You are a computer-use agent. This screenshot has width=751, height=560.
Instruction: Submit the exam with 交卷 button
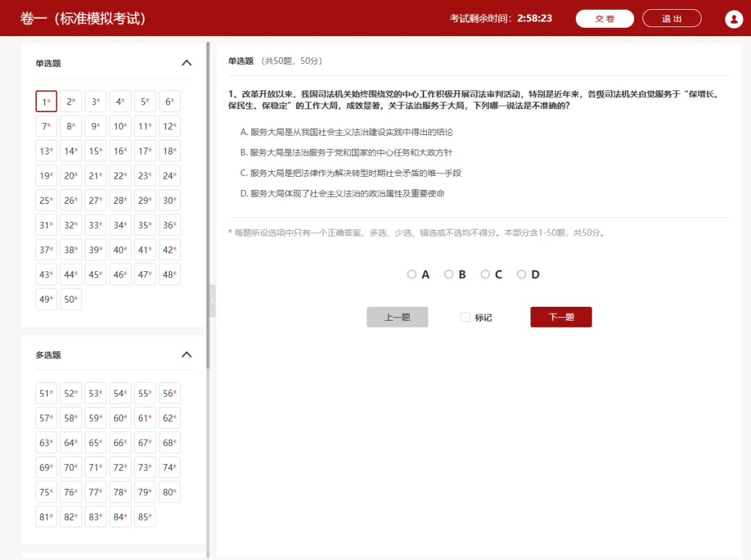[x=604, y=19]
